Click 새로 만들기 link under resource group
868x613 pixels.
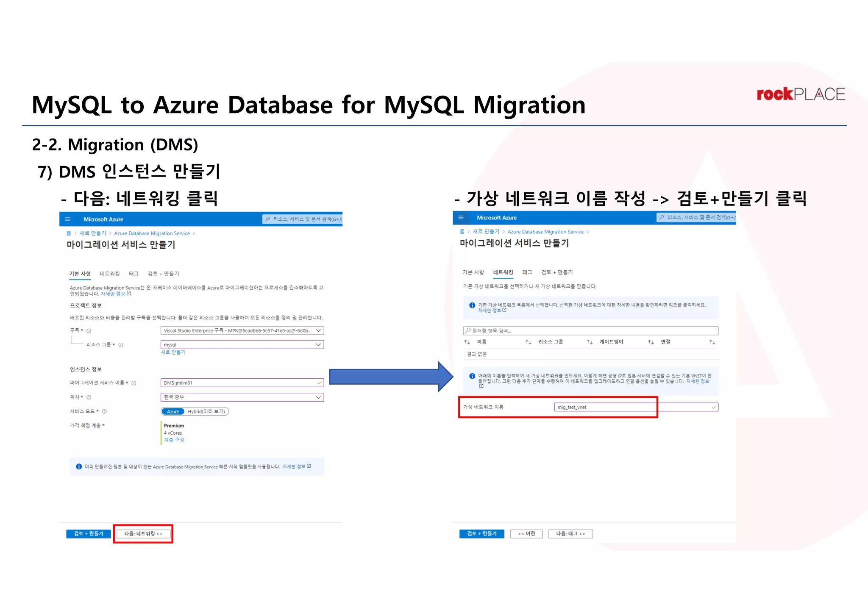pyautogui.click(x=173, y=352)
